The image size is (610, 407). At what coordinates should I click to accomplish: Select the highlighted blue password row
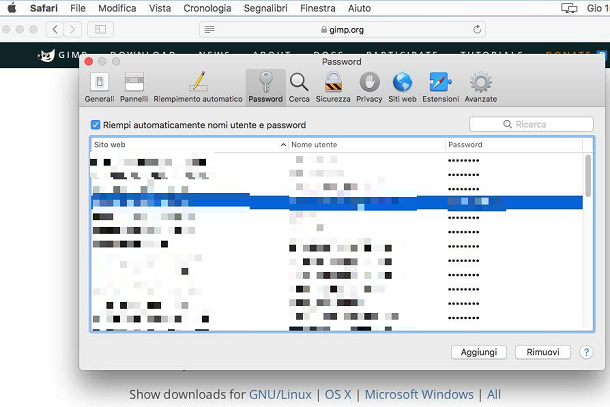pyautogui.click(x=337, y=202)
